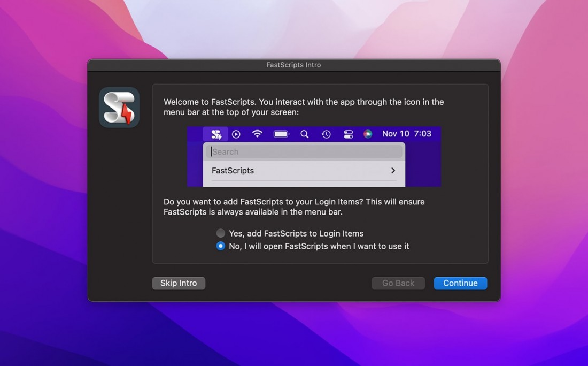Click the large FastScripts app logo
Image resolution: width=588 pixels, height=366 pixels.
coord(119,108)
